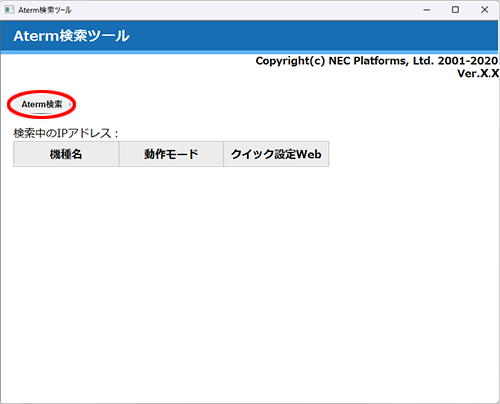Maximize the Aterm検索ツール window
The height and width of the screenshot is (404, 500).
tap(455, 10)
